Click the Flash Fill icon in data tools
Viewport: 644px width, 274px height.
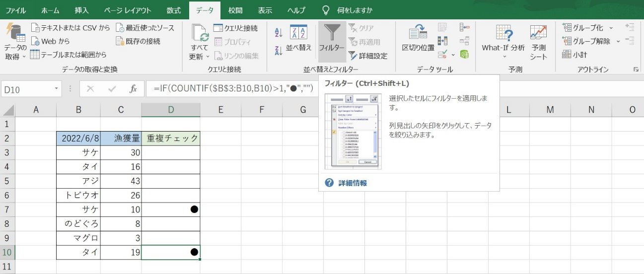coord(442,28)
